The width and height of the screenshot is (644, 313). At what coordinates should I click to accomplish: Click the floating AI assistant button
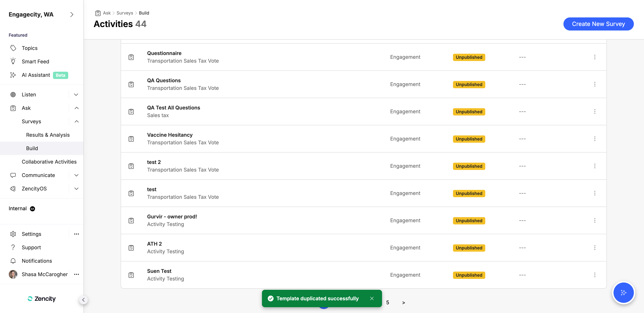[x=623, y=292]
